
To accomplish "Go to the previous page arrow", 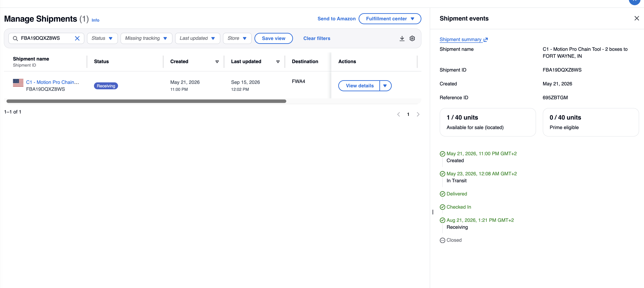I will pyautogui.click(x=398, y=114).
